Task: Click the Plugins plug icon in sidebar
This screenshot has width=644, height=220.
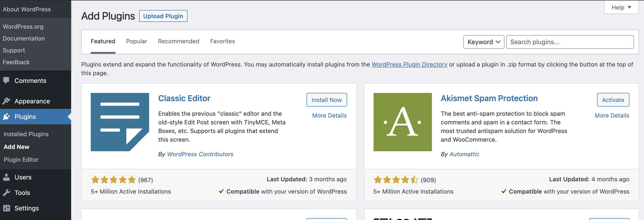Action: tap(6, 116)
